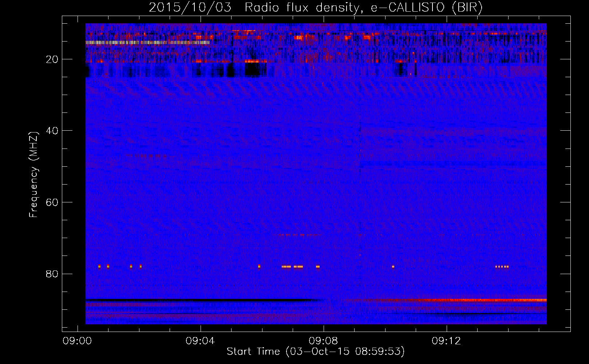589x364 pixels.
Task: Click the 20 MHz frequency tick label
Action: 52,59
